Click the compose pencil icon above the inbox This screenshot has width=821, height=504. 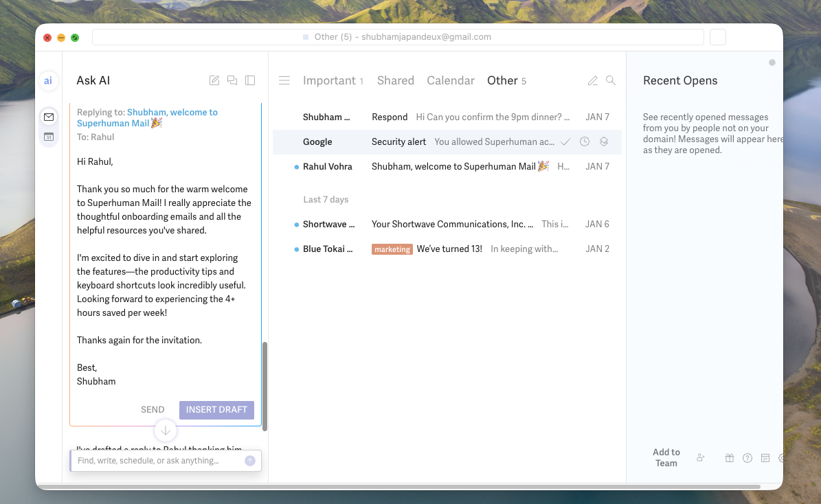[592, 80]
